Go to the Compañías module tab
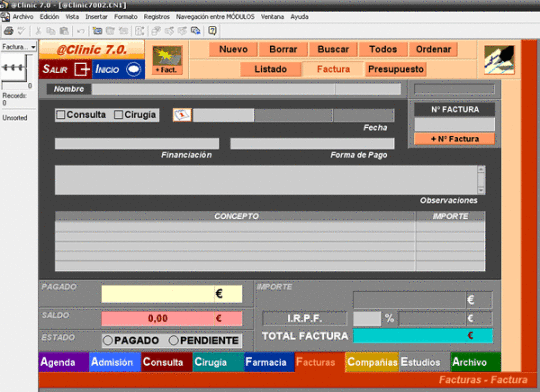Screen dimensions: 540x392 [372, 362]
